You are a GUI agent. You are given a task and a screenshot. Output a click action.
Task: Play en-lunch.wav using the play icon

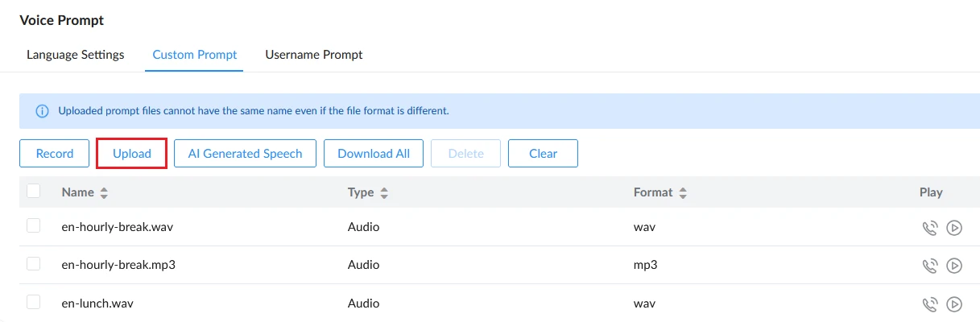[x=954, y=304]
